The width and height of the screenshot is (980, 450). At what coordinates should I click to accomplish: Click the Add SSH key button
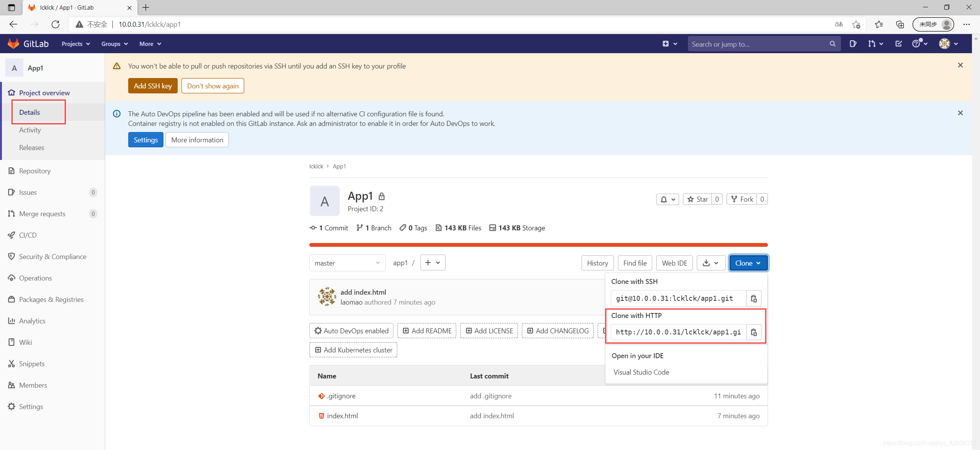click(x=152, y=86)
